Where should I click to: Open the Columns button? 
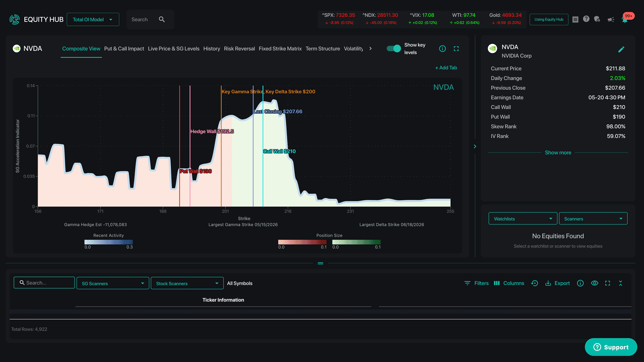click(509, 283)
